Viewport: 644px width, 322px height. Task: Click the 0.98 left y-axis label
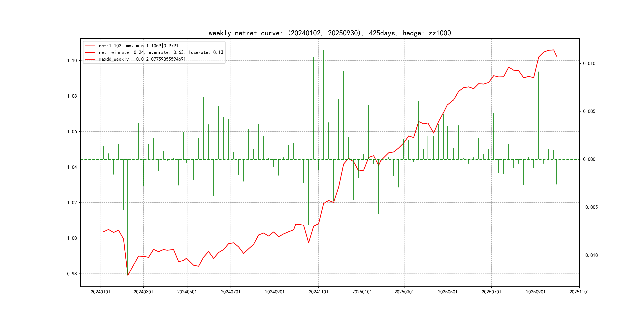coord(72,274)
